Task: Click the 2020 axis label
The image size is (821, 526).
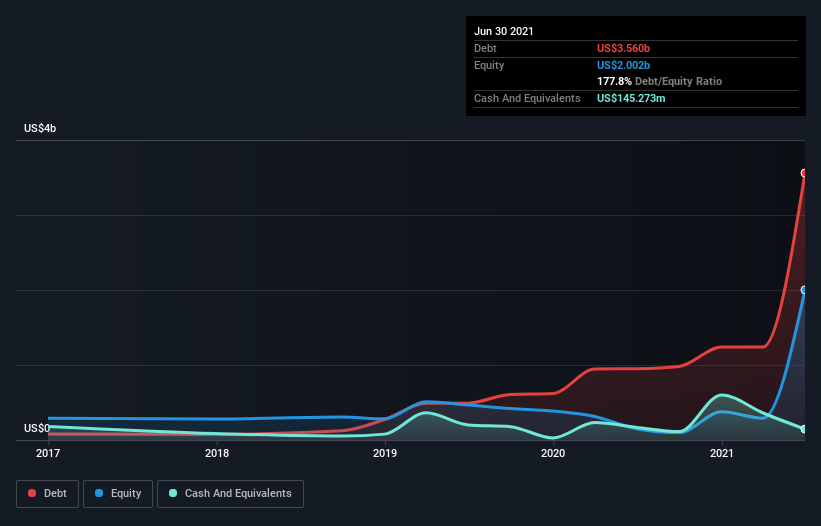Action: (x=553, y=453)
